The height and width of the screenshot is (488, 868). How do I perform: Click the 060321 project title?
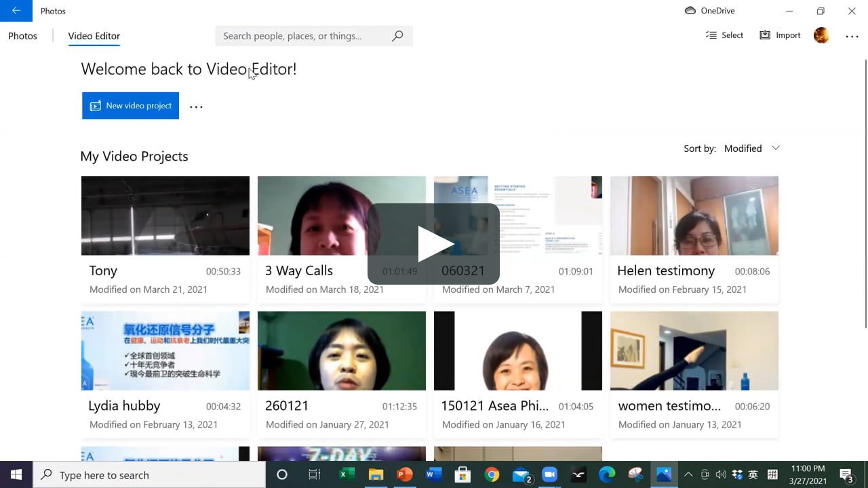(x=463, y=270)
